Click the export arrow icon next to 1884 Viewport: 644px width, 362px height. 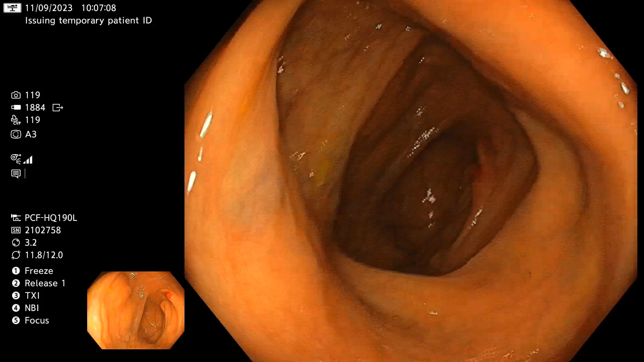point(58,108)
